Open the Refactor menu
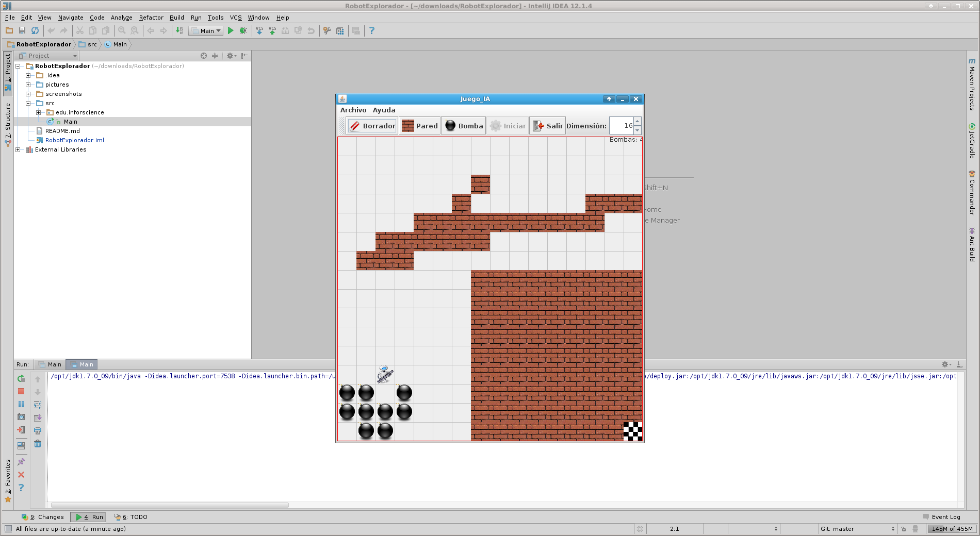 (151, 18)
